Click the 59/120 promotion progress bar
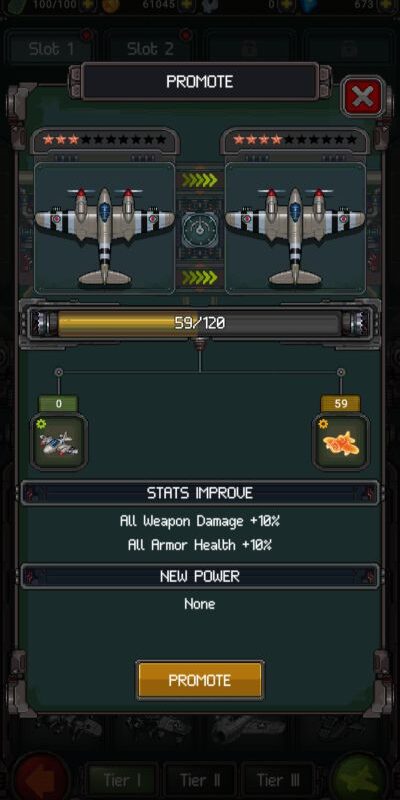 pos(199,323)
